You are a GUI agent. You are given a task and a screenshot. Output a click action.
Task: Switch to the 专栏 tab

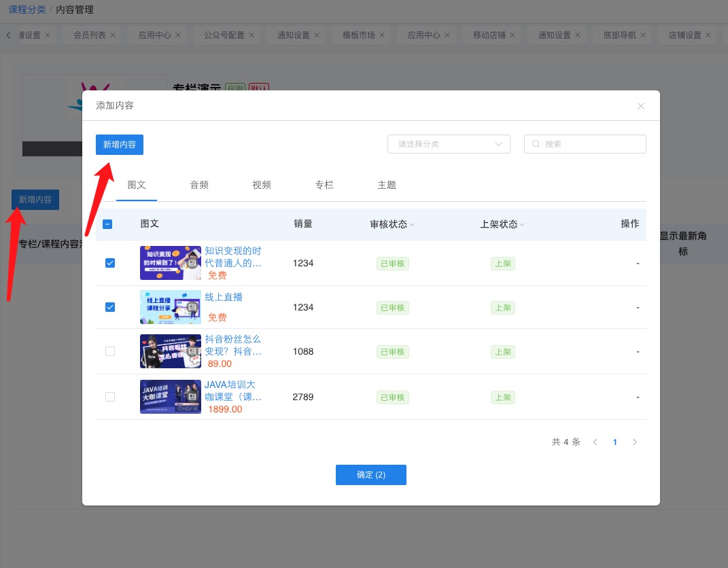324,185
